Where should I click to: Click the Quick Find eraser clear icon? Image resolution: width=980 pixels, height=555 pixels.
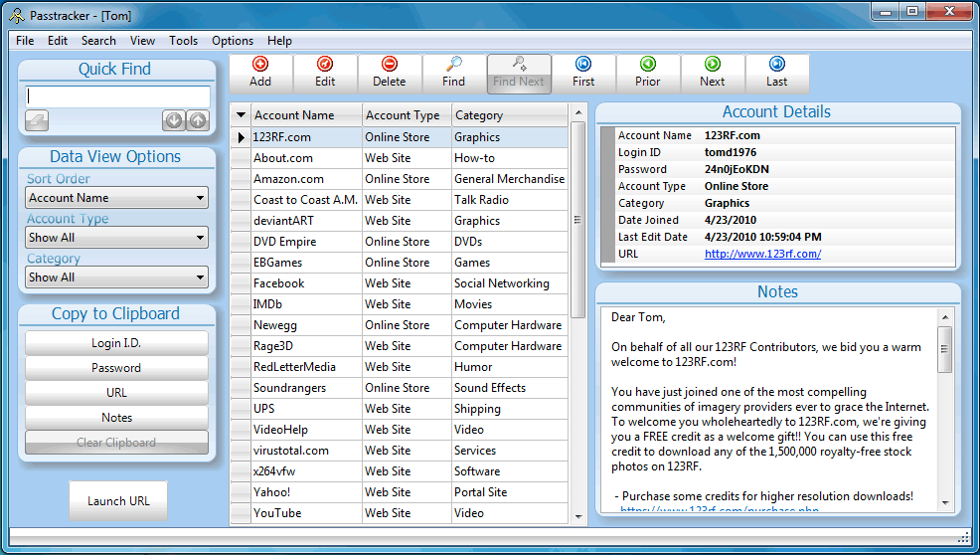click(37, 120)
